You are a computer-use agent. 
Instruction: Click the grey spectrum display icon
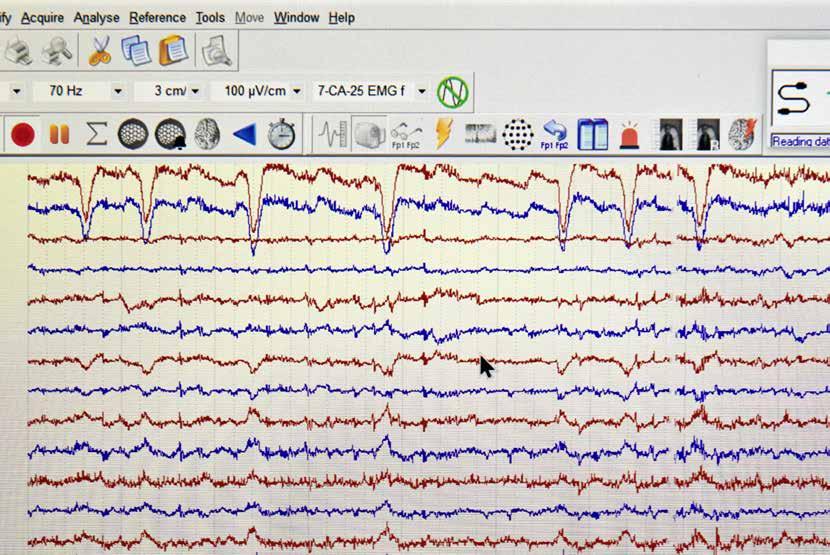coord(480,134)
